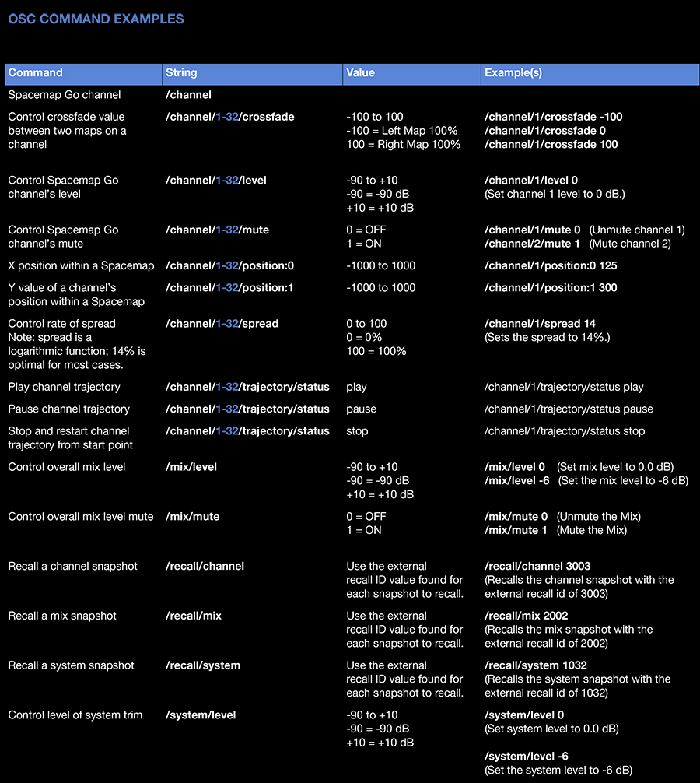Select example /channel/1/crossfade 100
Viewport: 700px width, 783px height.
click(x=551, y=144)
